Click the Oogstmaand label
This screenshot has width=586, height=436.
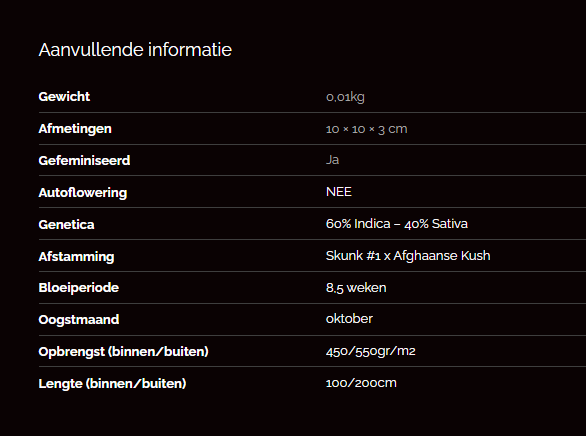(79, 320)
